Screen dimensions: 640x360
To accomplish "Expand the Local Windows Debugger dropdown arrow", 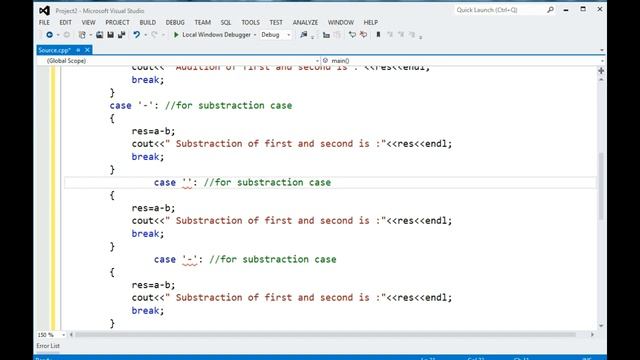I will point(255,35).
